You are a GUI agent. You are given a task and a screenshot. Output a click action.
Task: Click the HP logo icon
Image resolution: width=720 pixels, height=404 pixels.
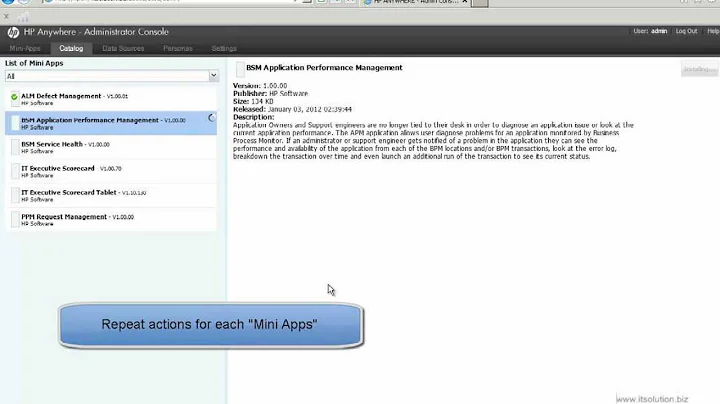click(x=13, y=32)
